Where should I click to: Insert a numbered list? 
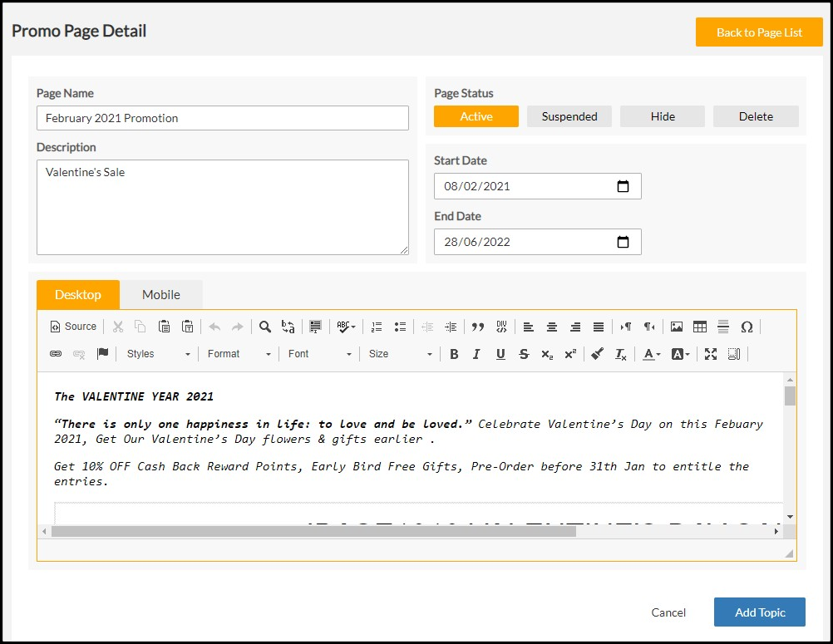click(x=377, y=327)
